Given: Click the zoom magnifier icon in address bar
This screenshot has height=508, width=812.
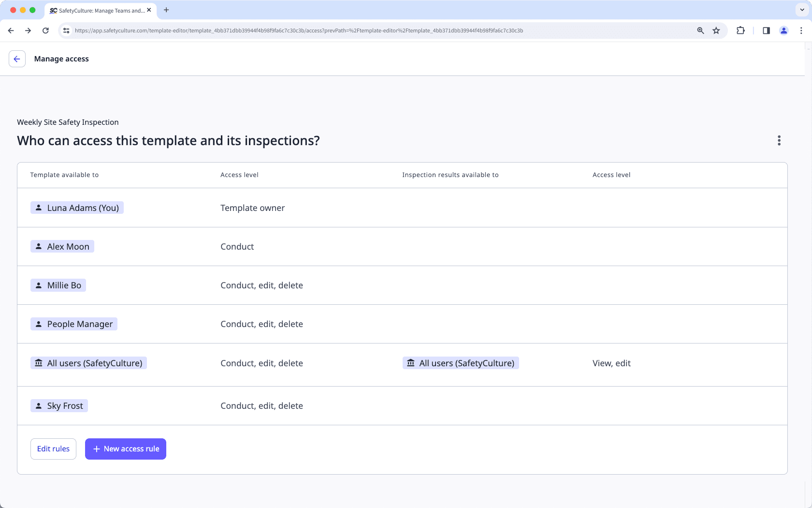Looking at the screenshot, I should (700, 30).
